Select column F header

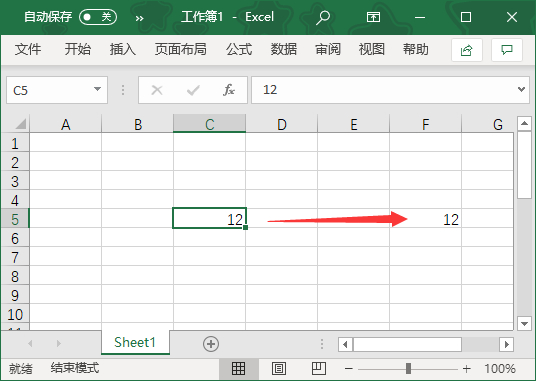(426, 124)
